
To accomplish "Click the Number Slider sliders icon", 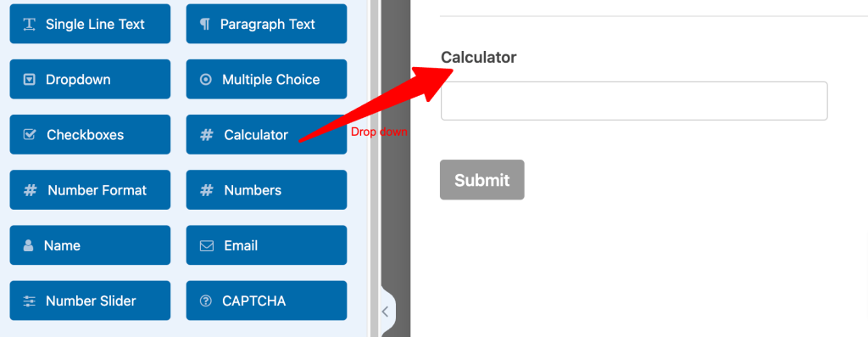I will point(30,301).
